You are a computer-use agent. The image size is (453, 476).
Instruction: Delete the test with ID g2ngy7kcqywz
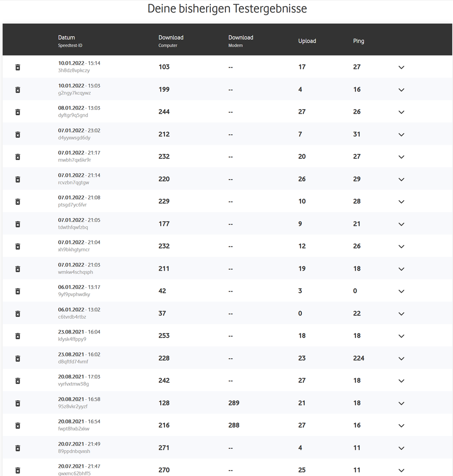18,90
